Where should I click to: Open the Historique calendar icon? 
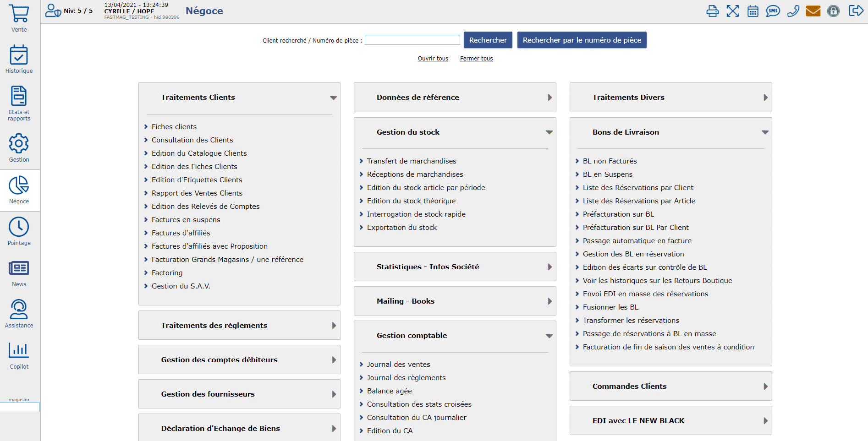(x=19, y=55)
